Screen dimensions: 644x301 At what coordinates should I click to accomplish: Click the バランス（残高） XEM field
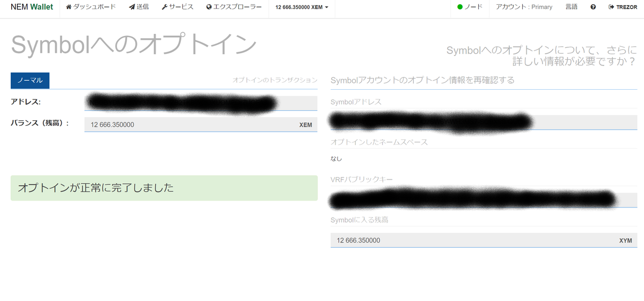[201, 125]
